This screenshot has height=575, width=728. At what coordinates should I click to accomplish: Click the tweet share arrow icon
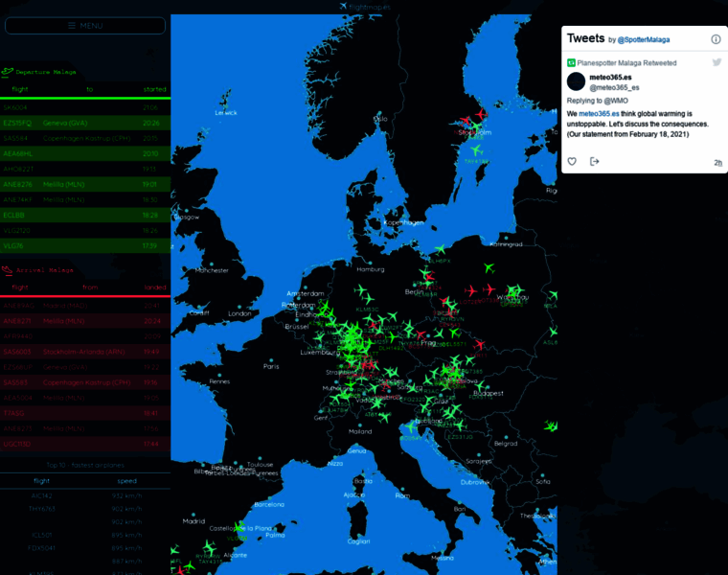(x=594, y=161)
